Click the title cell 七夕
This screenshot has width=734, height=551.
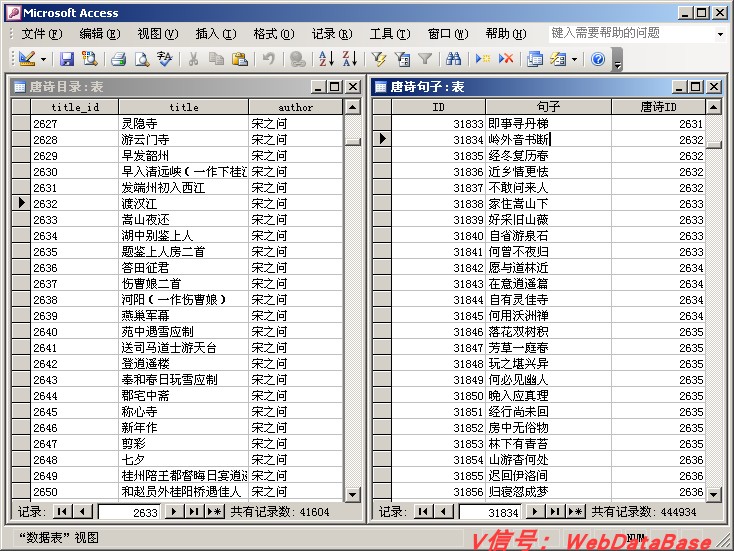tap(184, 460)
